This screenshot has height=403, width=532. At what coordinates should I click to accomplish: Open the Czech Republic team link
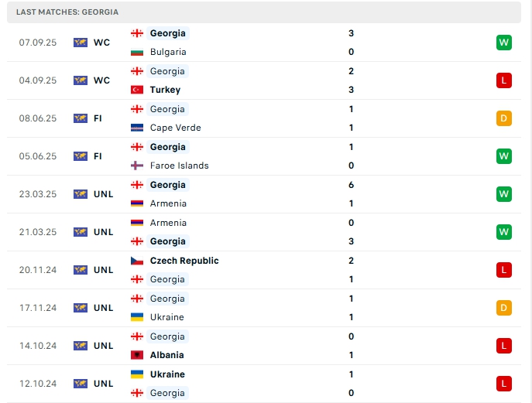pyautogui.click(x=184, y=261)
